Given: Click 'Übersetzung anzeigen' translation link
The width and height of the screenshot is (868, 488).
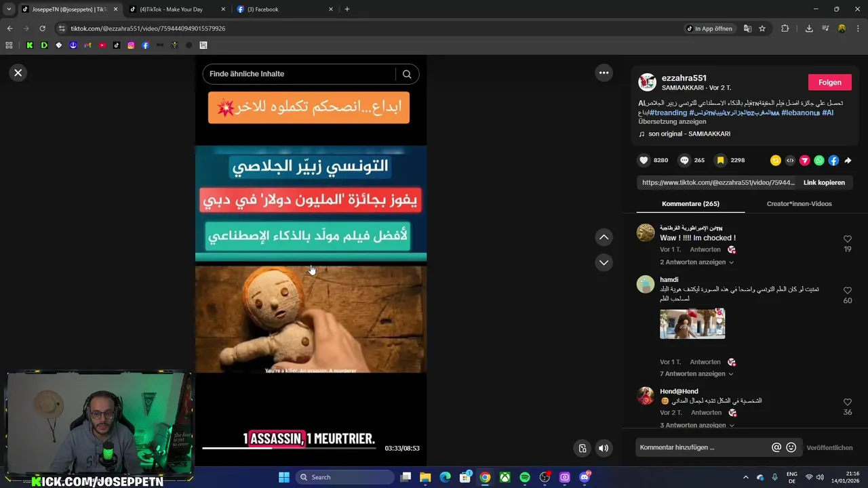Looking at the screenshot, I should click(672, 121).
